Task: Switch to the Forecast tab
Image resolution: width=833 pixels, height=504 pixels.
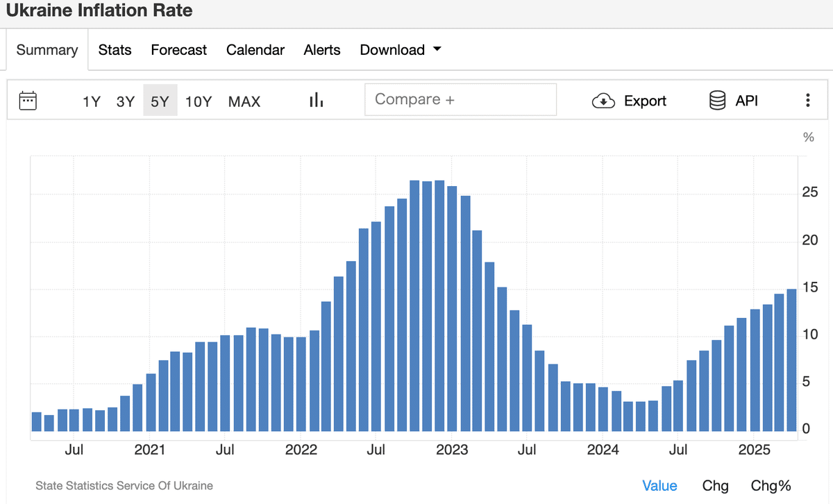Action: tap(178, 50)
